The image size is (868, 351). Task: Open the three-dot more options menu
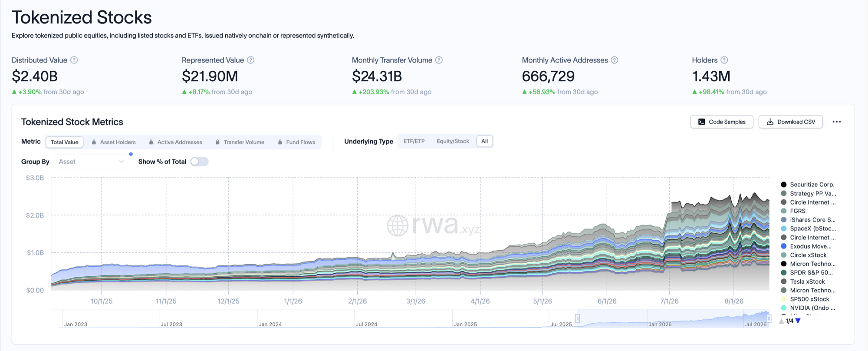coord(837,122)
